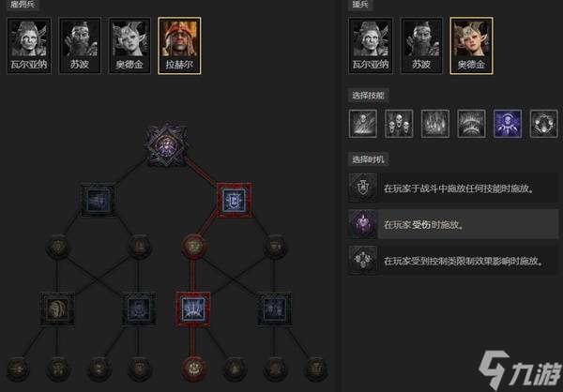This screenshot has height=392, width=563.
Task: Click red-bordered shield skill node upper right
Action: pyautogui.click(x=234, y=201)
